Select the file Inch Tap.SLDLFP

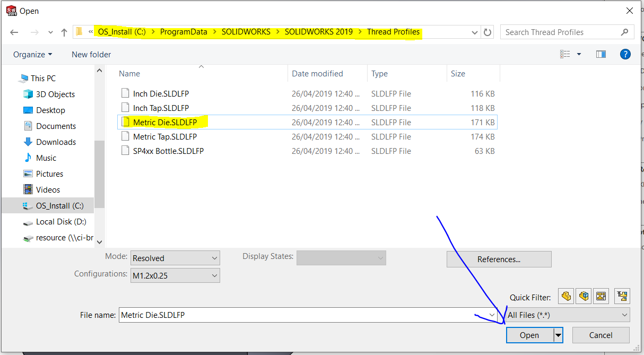161,108
